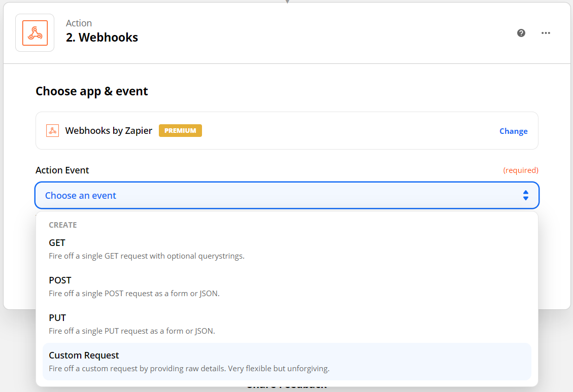The height and width of the screenshot is (392, 573).
Task: Open the three-dot options menu
Action: [546, 33]
